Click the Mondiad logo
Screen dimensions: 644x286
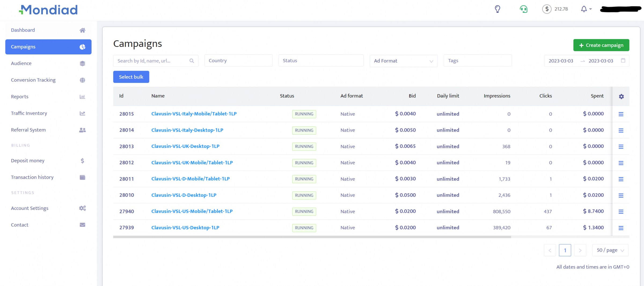coord(49,10)
